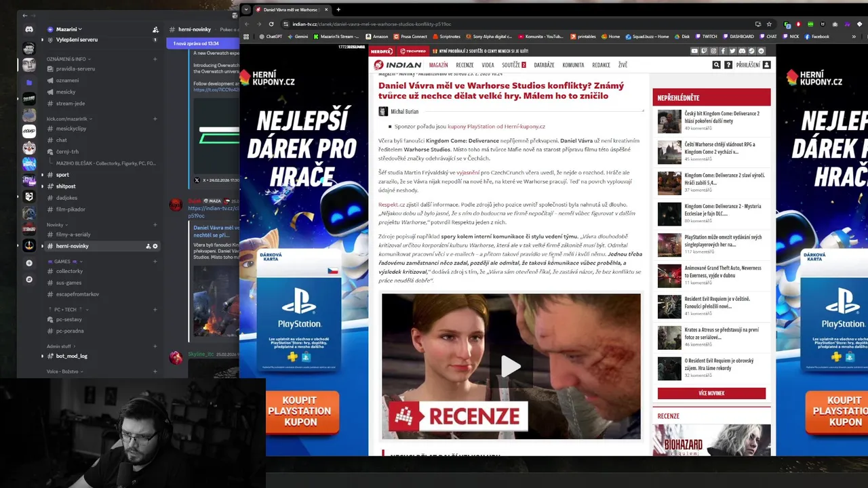Click the Twitch social icon in site header
This screenshot has width=868, height=488.
(x=704, y=51)
